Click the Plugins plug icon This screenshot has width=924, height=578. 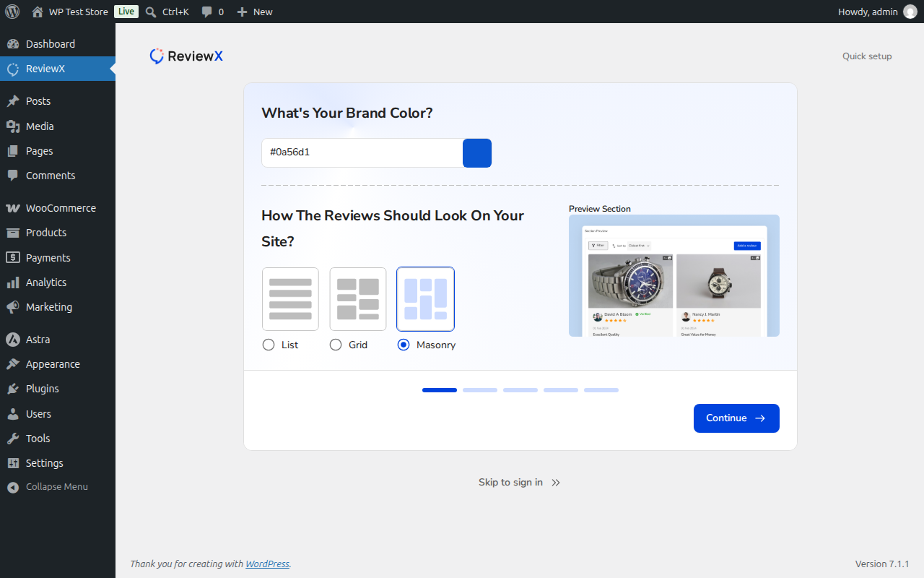tap(13, 389)
